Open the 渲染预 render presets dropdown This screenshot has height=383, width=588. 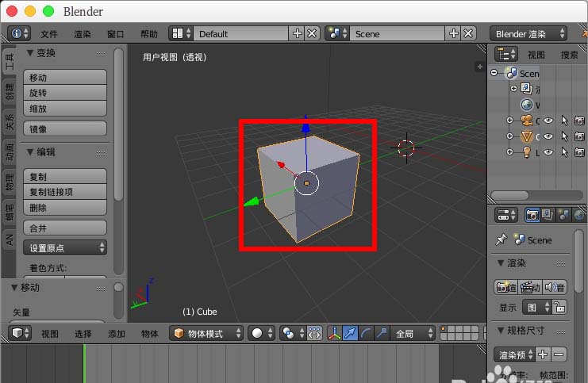pyautogui.click(x=513, y=354)
